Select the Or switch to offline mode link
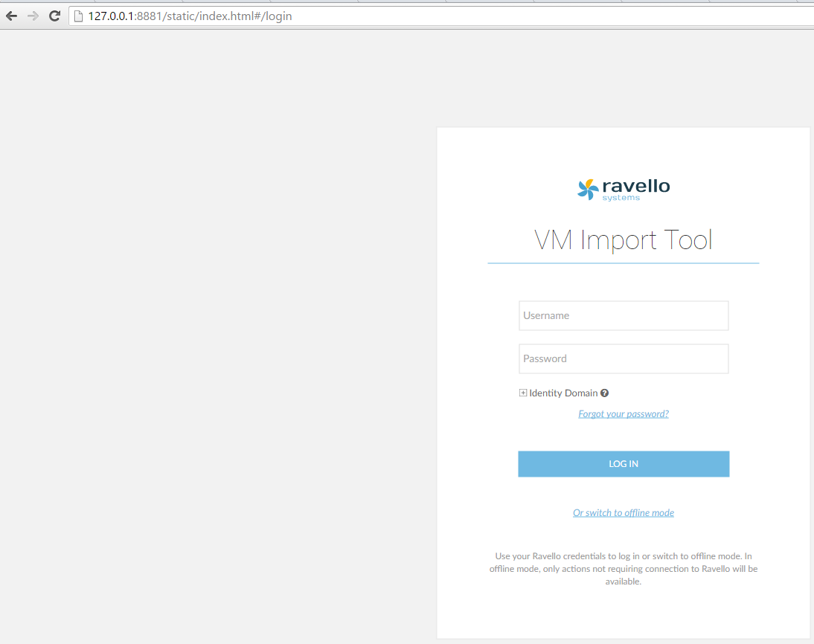Screen dimensions: 814x644 click(x=624, y=513)
